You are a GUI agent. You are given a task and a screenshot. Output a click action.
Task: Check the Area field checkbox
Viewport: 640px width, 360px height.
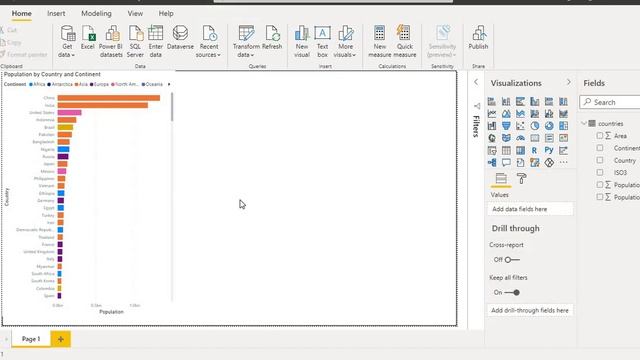click(x=600, y=136)
